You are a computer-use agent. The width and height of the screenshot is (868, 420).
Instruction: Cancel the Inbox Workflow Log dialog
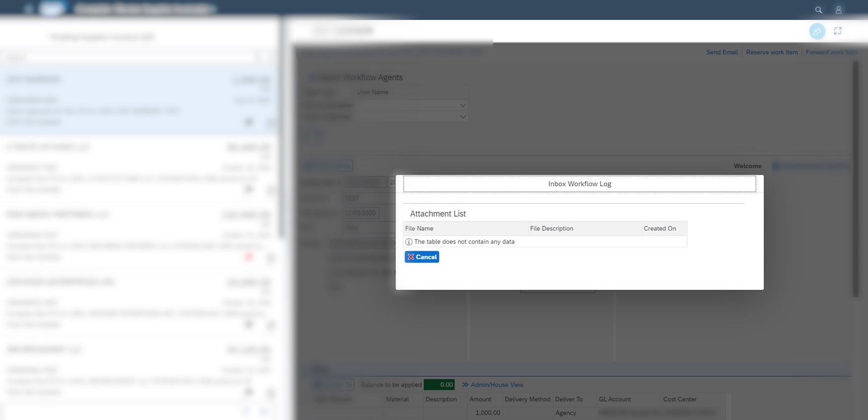tap(422, 257)
